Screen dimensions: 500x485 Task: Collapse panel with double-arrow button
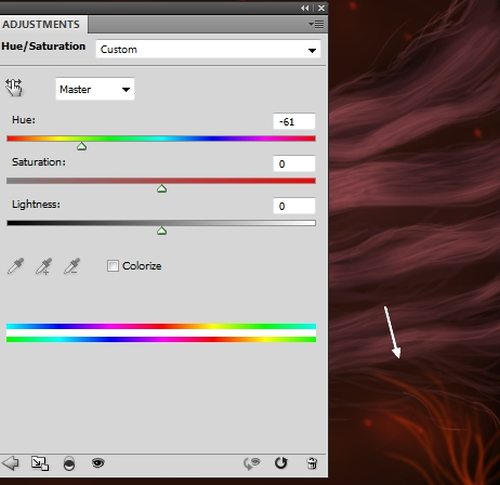click(305, 8)
